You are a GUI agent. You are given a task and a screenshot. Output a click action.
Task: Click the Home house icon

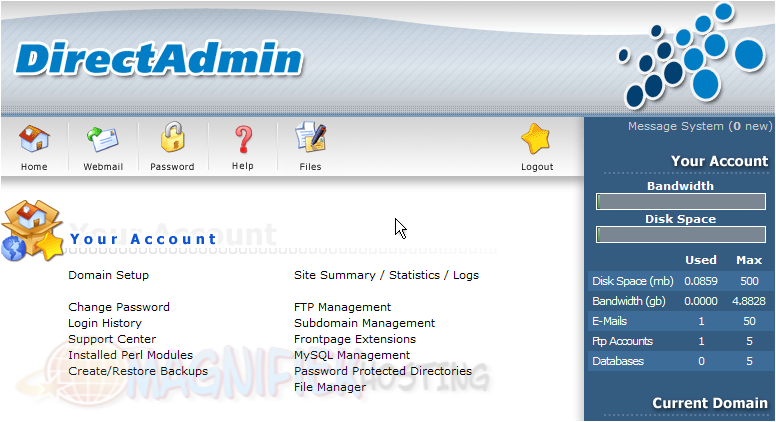click(x=34, y=139)
